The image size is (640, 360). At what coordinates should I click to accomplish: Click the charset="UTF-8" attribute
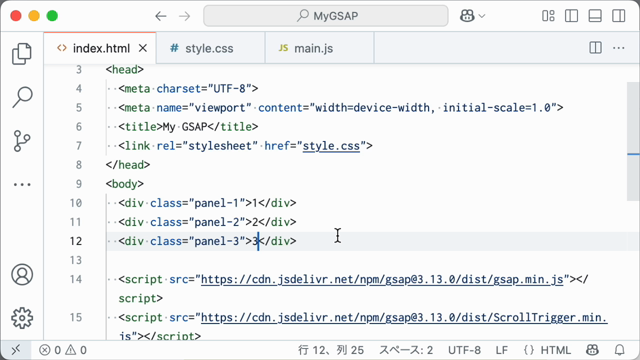(204, 89)
